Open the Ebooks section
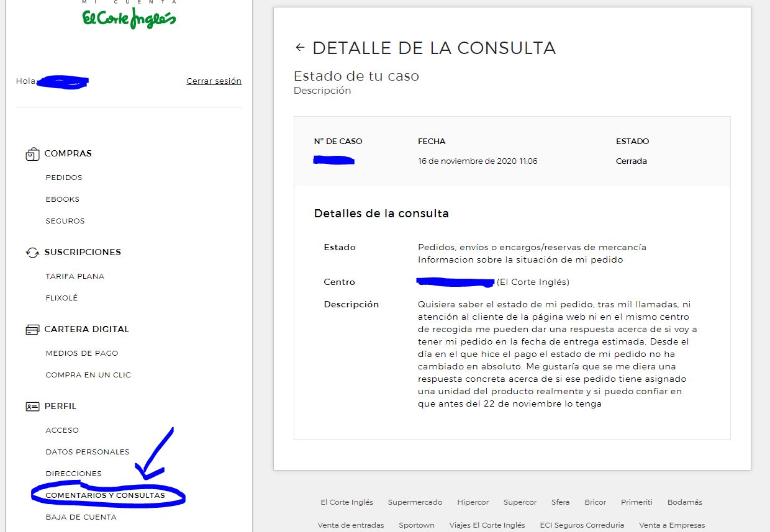The width and height of the screenshot is (770, 532). coord(63,199)
